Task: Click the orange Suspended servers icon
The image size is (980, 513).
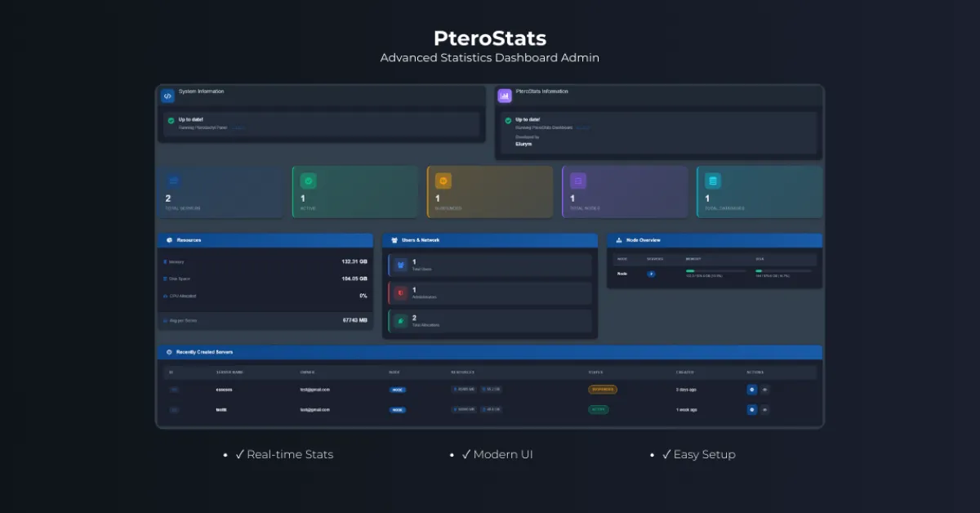Action: pos(443,181)
